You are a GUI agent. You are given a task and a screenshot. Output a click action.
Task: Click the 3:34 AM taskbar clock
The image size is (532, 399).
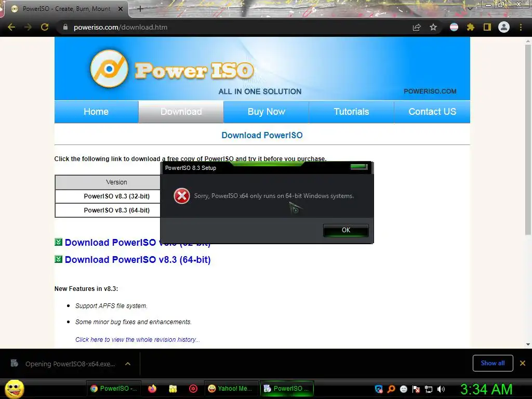(486, 389)
